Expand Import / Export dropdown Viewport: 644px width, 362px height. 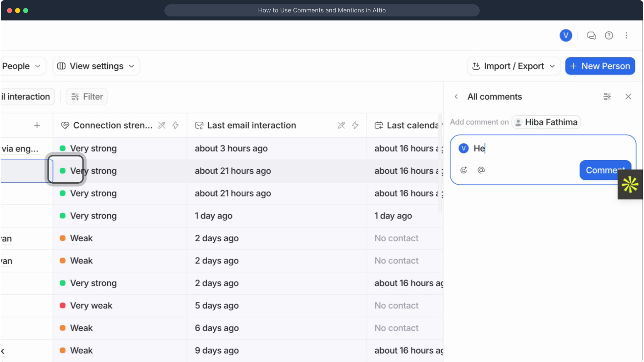pyautogui.click(x=514, y=66)
